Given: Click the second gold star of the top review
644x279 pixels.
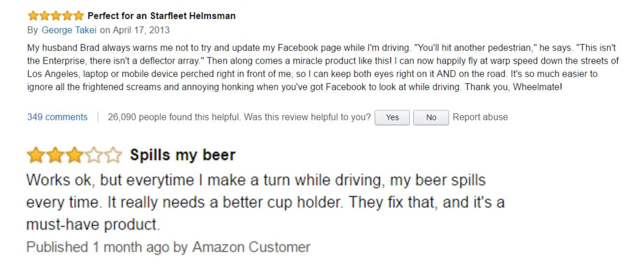Looking at the screenshot, I should tap(44, 15).
